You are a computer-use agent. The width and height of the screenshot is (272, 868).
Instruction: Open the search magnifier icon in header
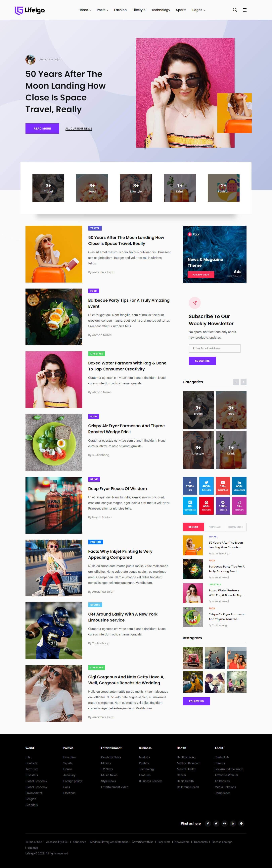[x=235, y=10]
